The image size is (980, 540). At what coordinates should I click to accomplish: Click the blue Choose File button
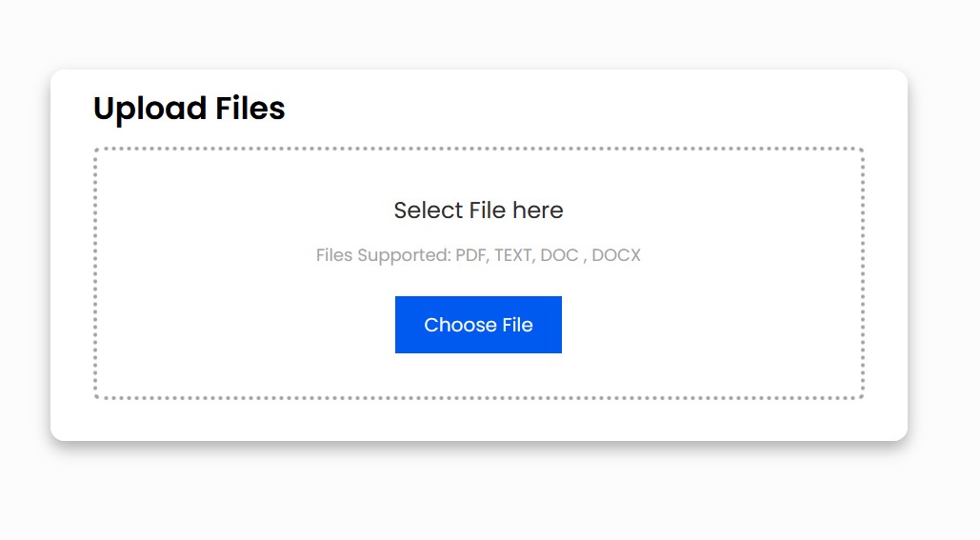478,325
